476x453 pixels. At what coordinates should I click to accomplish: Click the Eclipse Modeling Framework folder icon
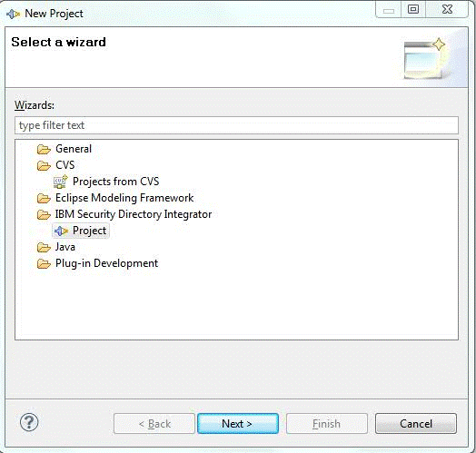pyautogui.click(x=44, y=198)
